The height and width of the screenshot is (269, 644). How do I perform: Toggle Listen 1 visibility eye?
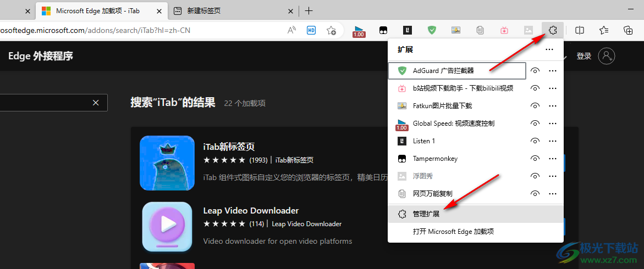pyautogui.click(x=535, y=141)
